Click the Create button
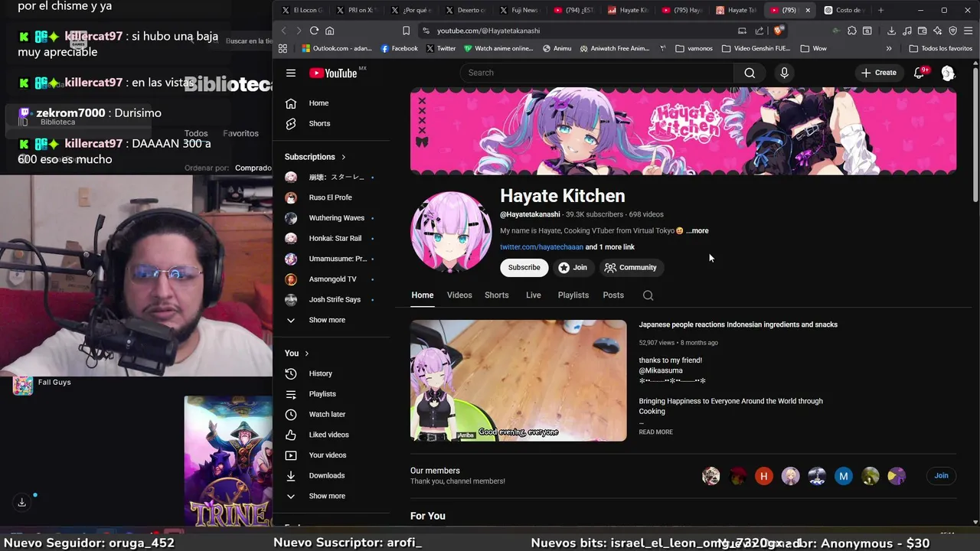This screenshot has height=551, width=980. [878, 73]
